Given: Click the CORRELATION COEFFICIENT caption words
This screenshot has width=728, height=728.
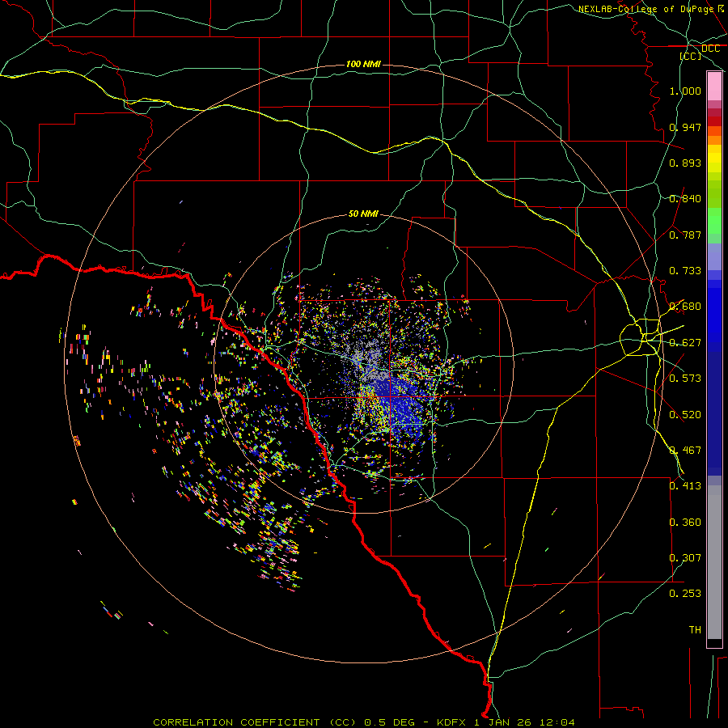Looking at the screenshot, I should pyautogui.click(x=236, y=722).
